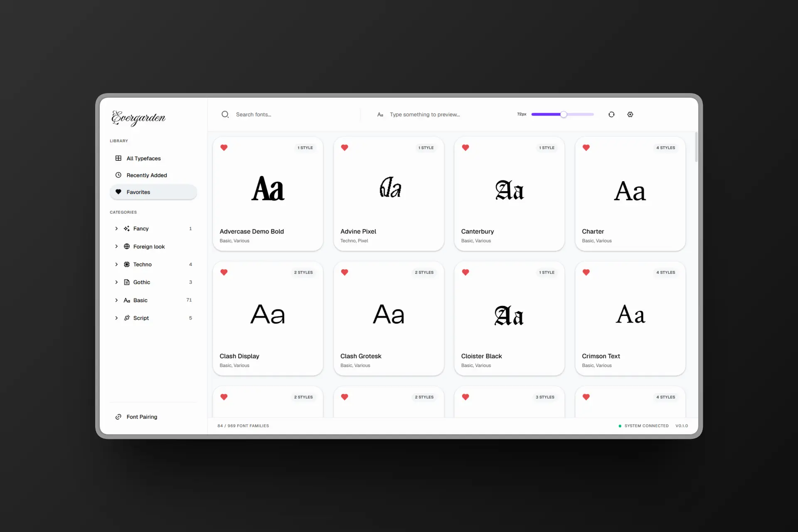Click the 2 STYLES badge on Clash Display
Image resolution: width=798 pixels, height=532 pixels.
click(303, 272)
